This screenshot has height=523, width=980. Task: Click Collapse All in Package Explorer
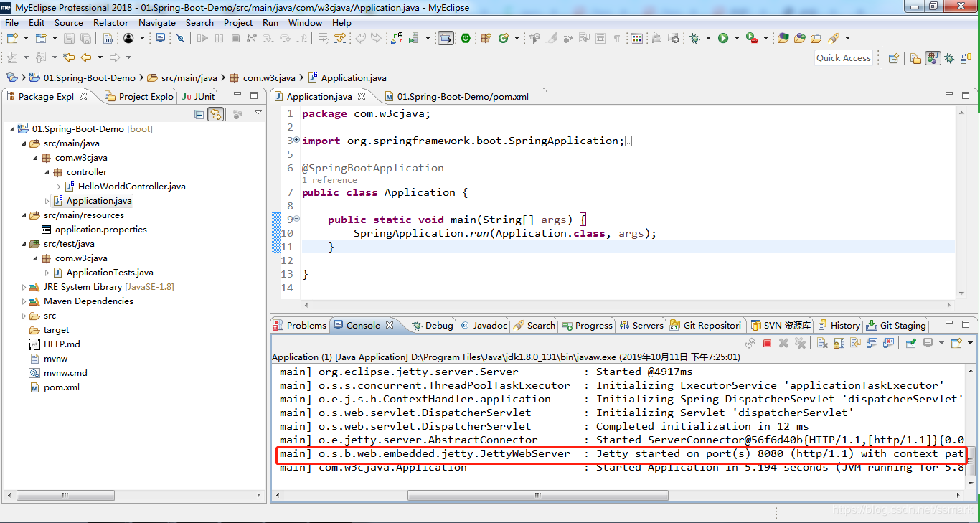[199, 114]
